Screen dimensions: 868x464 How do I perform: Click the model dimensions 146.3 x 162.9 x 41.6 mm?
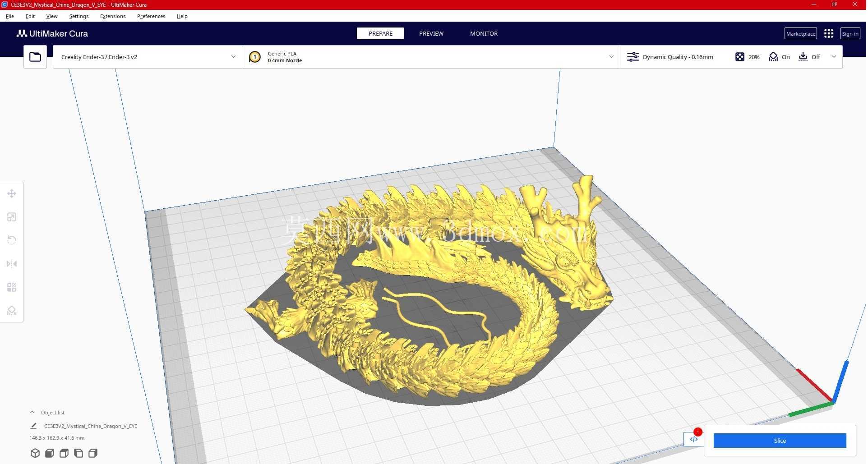57,438
